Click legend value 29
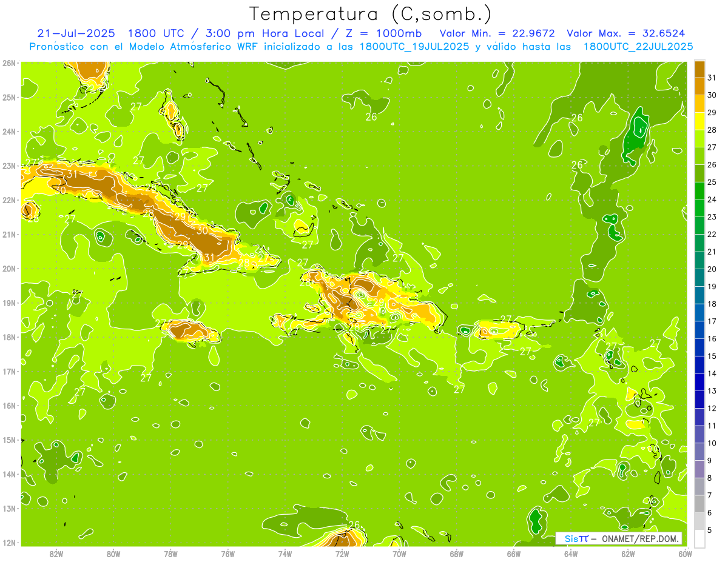This screenshot has height=562, width=728. click(x=712, y=113)
